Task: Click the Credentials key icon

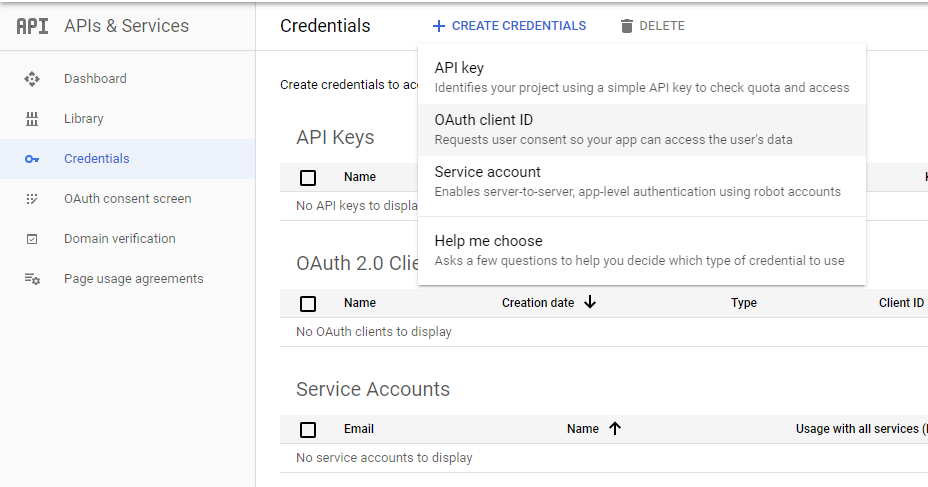Action: tap(32, 159)
